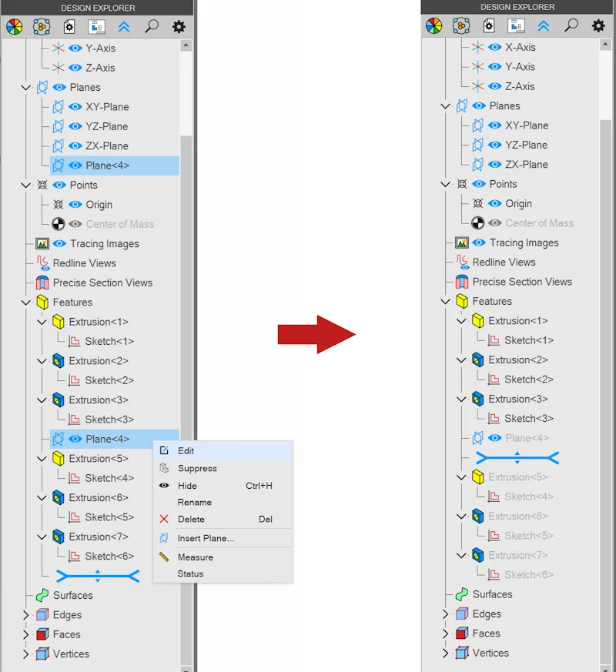Click the Vertices cube icon in right explorer
616x672 pixels.
tap(462, 654)
